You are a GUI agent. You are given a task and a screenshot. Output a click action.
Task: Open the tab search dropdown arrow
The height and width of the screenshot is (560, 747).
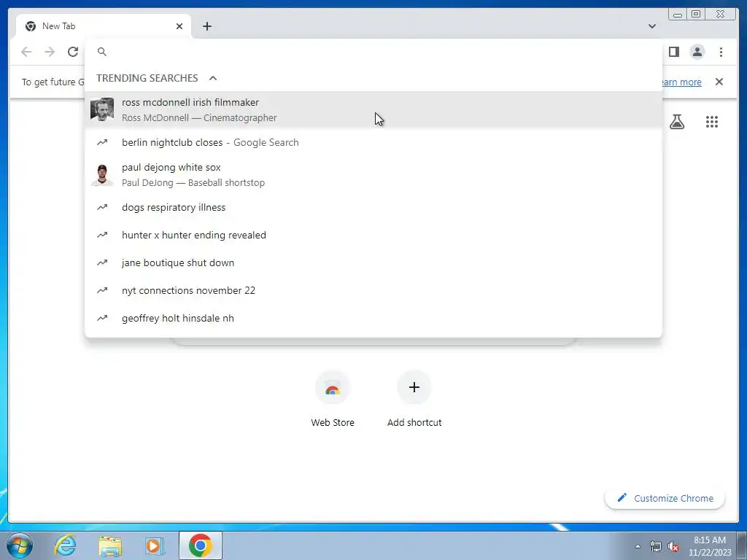point(651,26)
